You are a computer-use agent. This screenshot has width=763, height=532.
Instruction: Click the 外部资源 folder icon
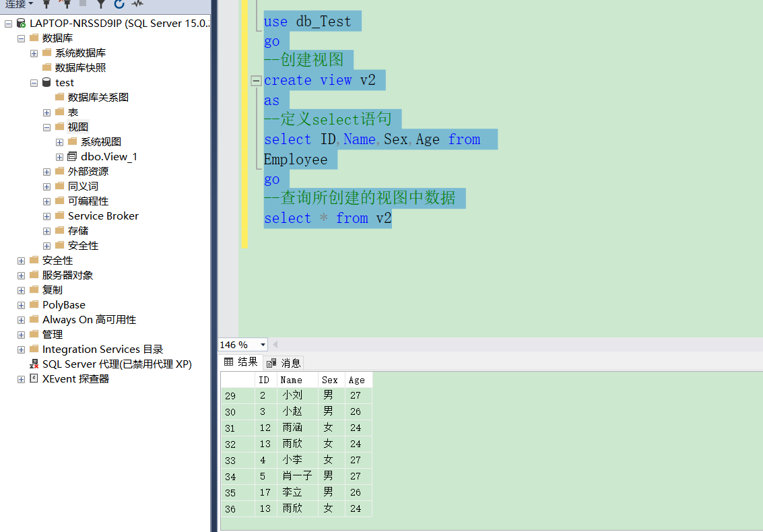59,170
